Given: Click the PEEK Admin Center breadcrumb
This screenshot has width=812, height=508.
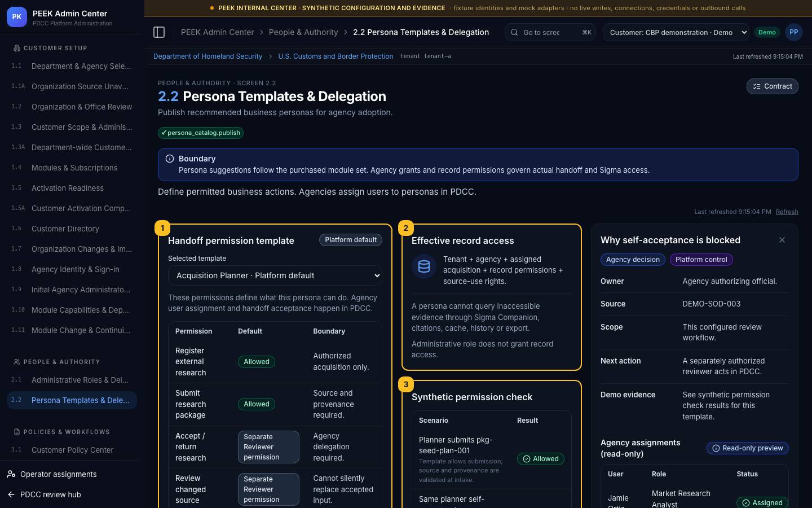Looking at the screenshot, I should click(x=217, y=32).
